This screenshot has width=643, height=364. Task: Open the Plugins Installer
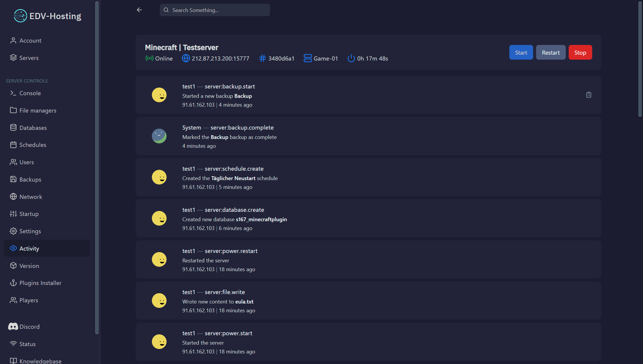[47, 283]
